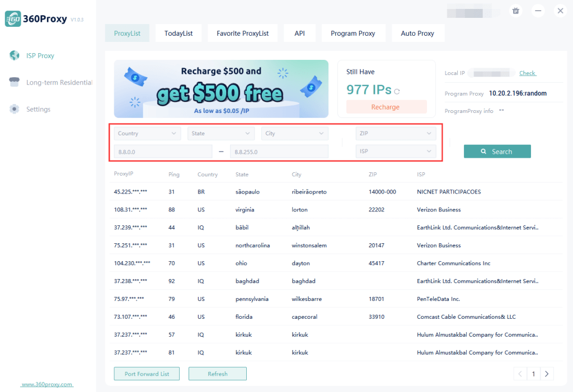This screenshot has width=573, height=392.
Task: Expand the ISP filter dropdown
Action: click(x=396, y=151)
